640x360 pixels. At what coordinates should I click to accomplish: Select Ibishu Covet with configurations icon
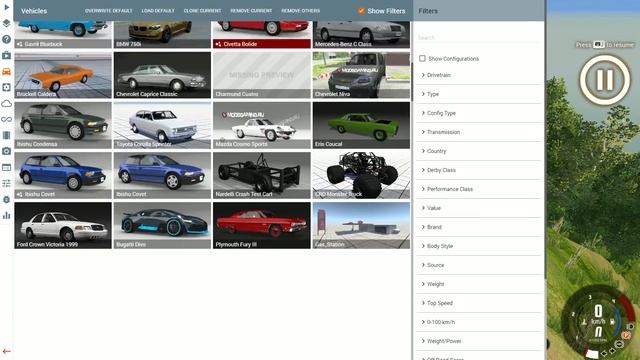[x=63, y=176]
